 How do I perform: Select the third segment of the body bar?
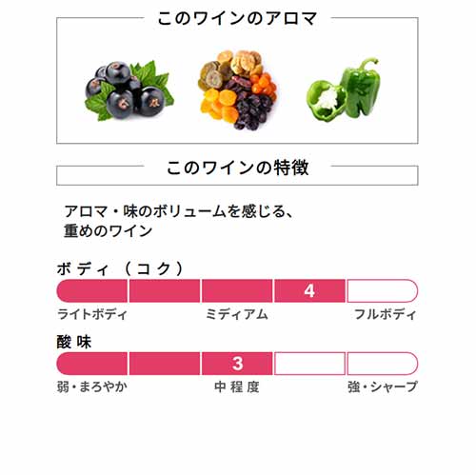pyautogui.click(x=237, y=290)
